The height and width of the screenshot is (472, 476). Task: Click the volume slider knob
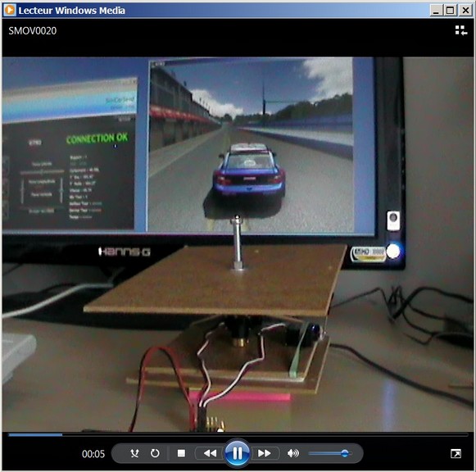(345, 453)
